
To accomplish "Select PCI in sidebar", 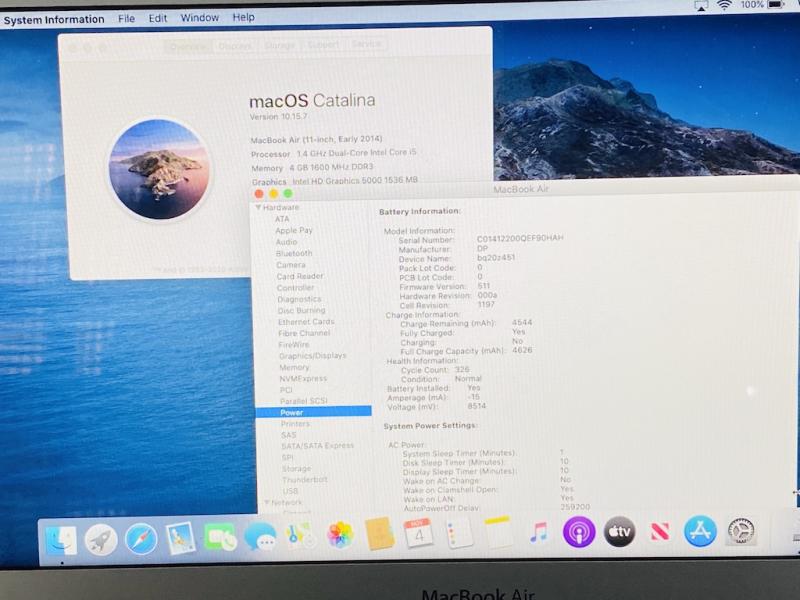I will (286, 390).
